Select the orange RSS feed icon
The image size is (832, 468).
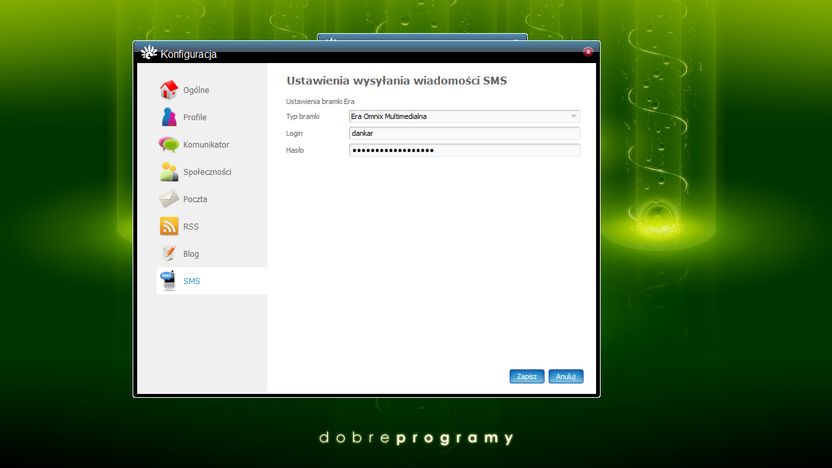tap(169, 226)
